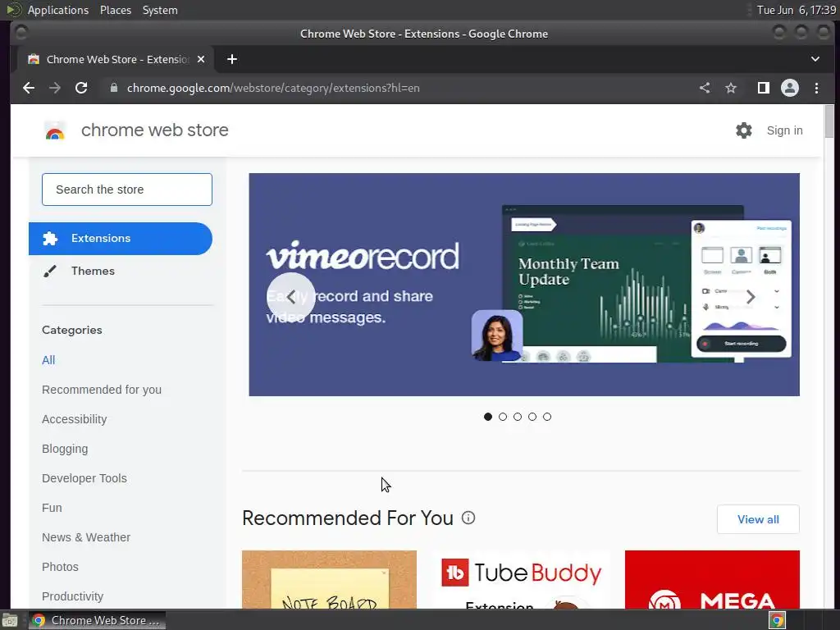Click the address bar URL
840x630 pixels.
click(x=273, y=88)
